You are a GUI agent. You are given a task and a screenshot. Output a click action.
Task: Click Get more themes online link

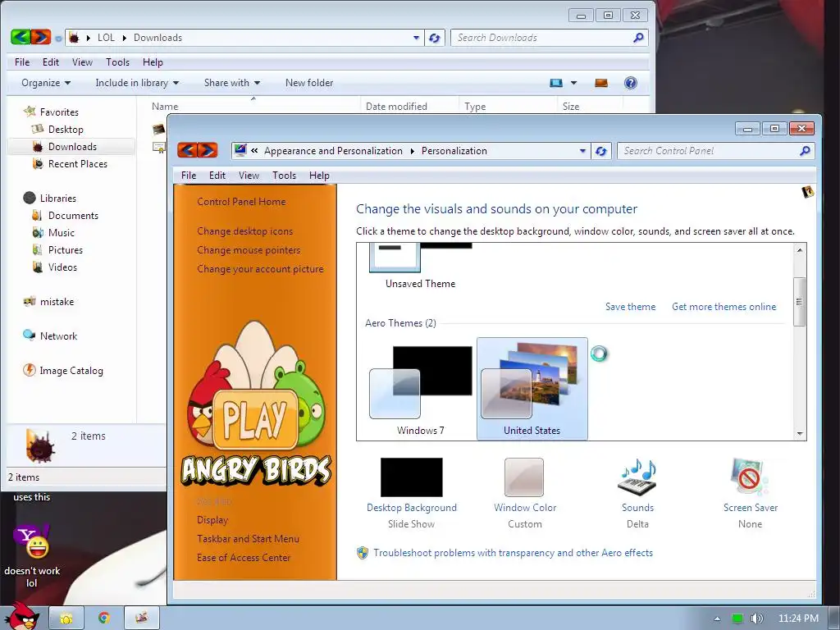tap(724, 307)
